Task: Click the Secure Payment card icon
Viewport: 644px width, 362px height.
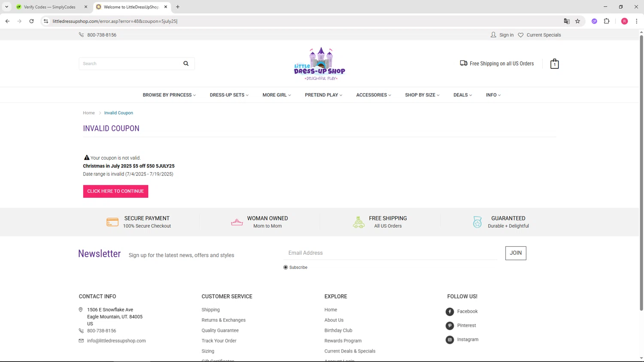Action: pos(112,222)
